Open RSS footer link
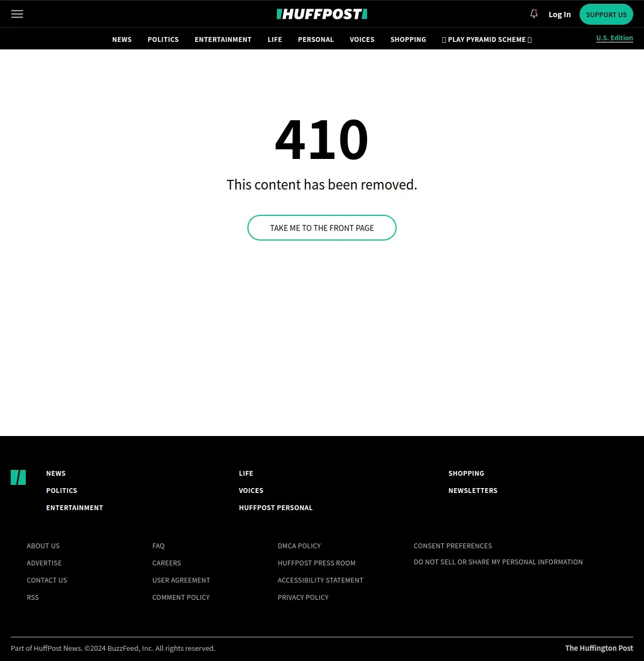Screen dimensions: 644x661 tap(33, 597)
